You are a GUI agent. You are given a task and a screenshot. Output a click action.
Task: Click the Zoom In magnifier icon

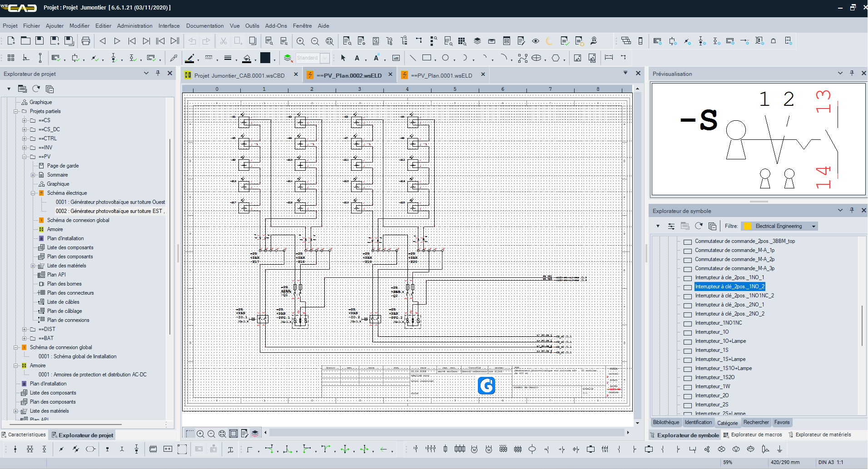point(300,41)
